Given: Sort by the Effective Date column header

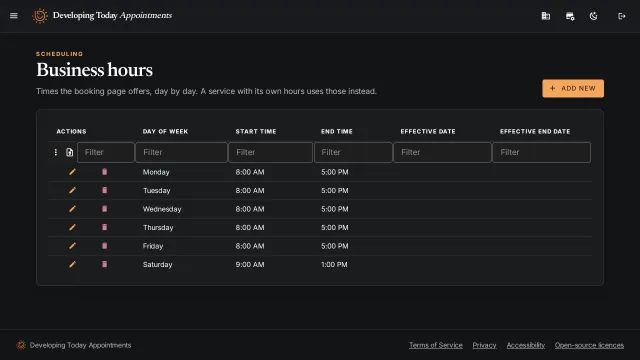Looking at the screenshot, I should click(x=428, y=131).
